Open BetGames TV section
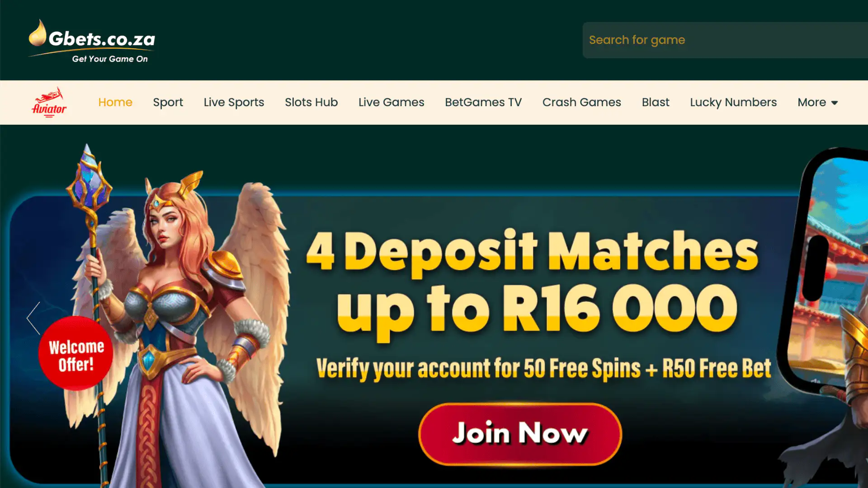This screenshot has height=488, width=868. [483, 102]
